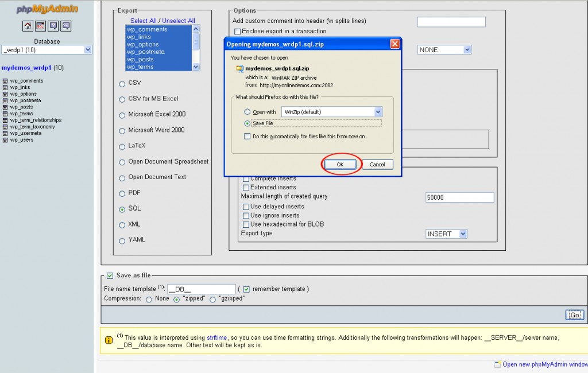Image resolution: width=588 pixels, height=373 pixels.
Task: Select zipped compression option
Action: (x=177, y=300)
